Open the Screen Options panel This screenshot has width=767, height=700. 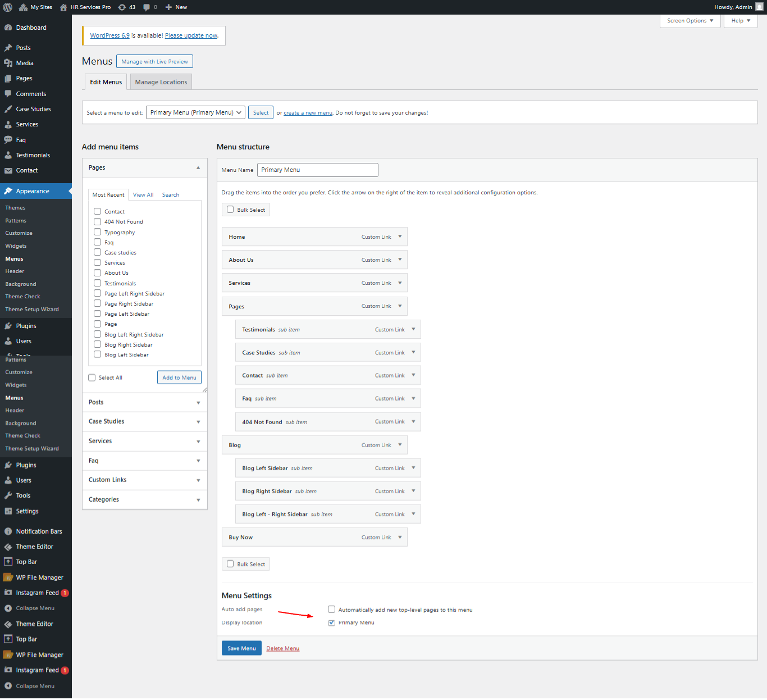point(690,21)
